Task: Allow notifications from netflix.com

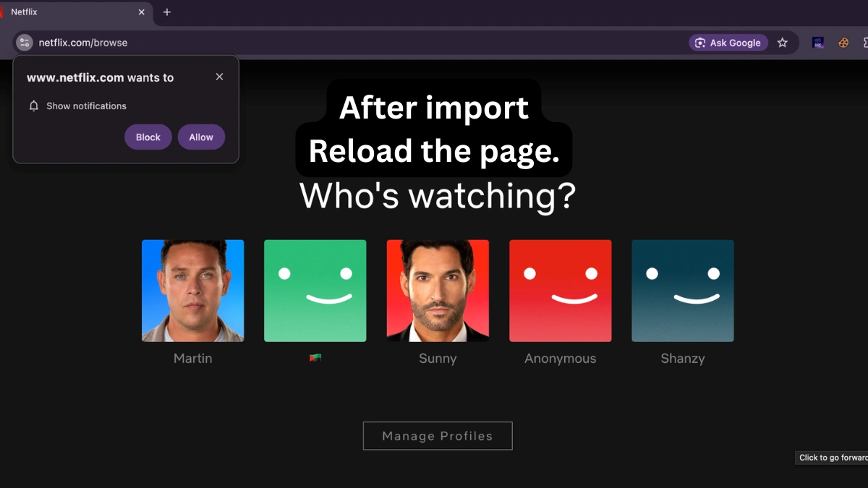Action: click(x=201, y=137)
